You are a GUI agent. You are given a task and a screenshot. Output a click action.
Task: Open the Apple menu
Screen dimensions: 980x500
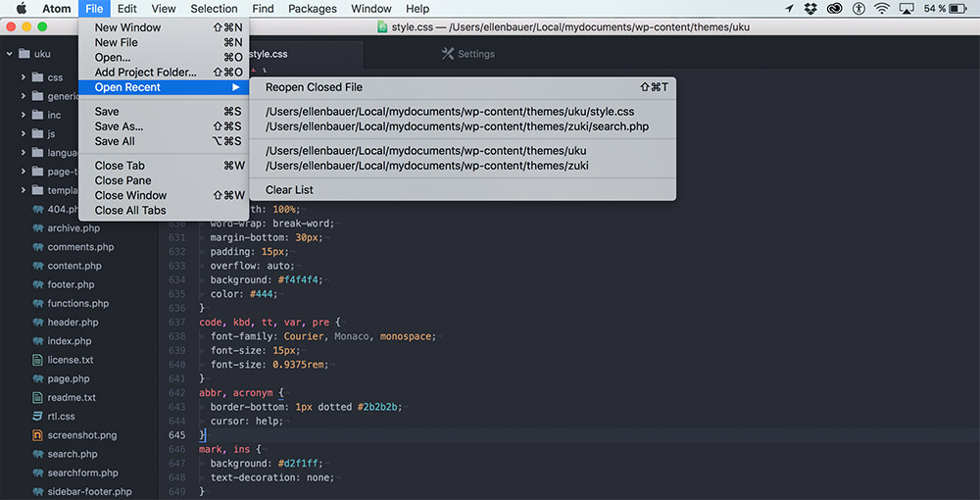point(22,8)
